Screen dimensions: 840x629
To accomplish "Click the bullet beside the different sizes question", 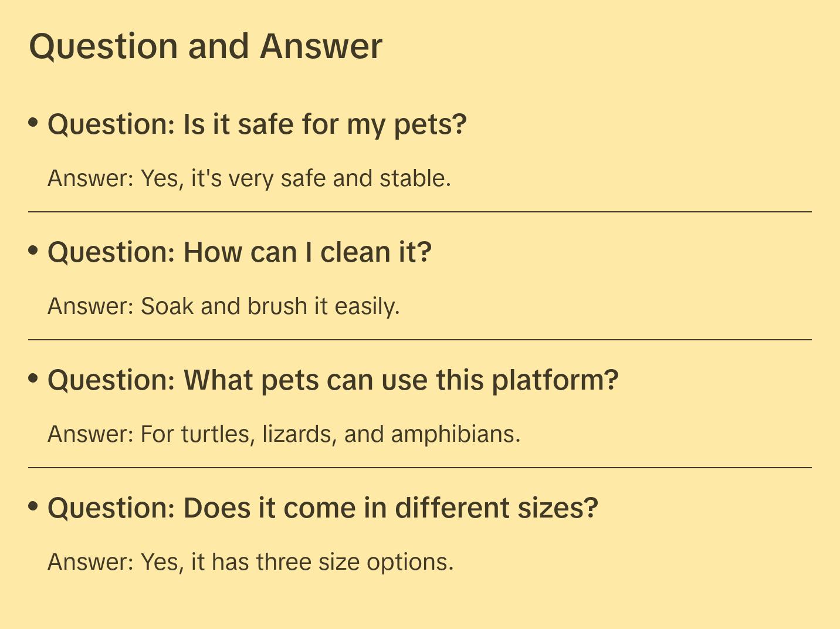I will point(33,506).
